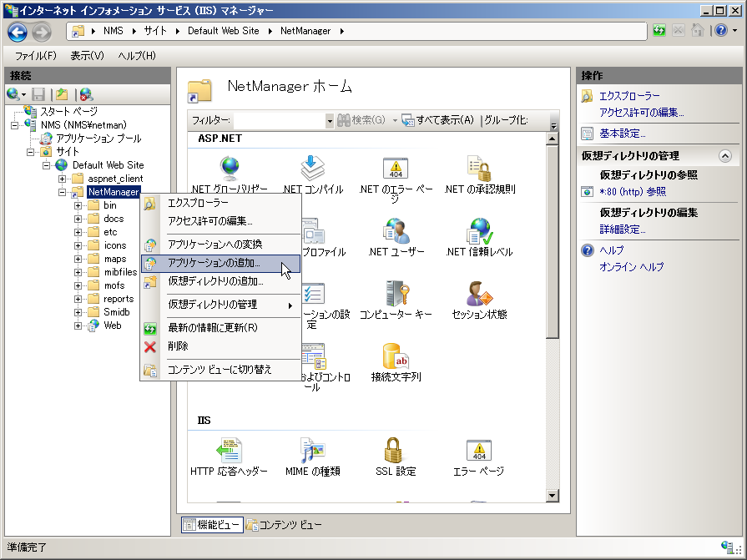Choose 仮想ディレクトリの追加... from context menu
The width and height of the screenshot is (747, 560).
click(220, 281)
